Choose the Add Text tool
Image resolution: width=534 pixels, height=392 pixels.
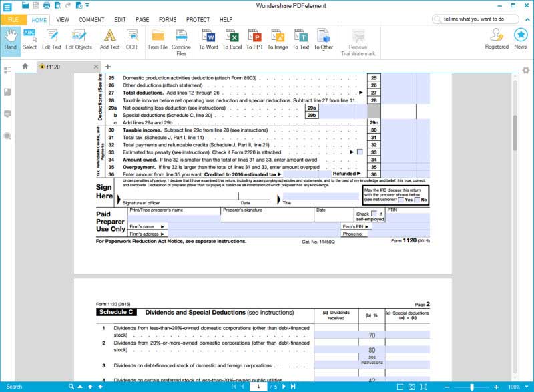[x=109, y=40]
